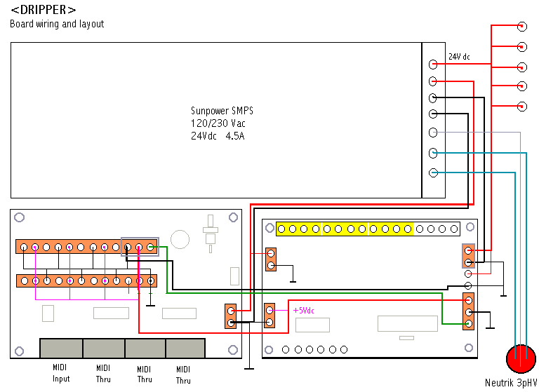Image resolution: width=539 pixels, height=392 pixels.
Task: Select the topmost SMPS output terminal
Action: click(x=433, y=63)
